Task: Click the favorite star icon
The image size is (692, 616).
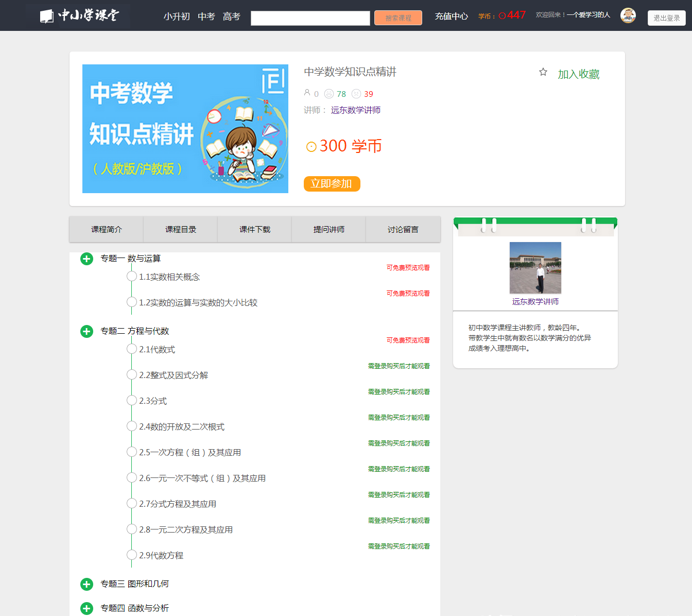Action: click(543, 72)
